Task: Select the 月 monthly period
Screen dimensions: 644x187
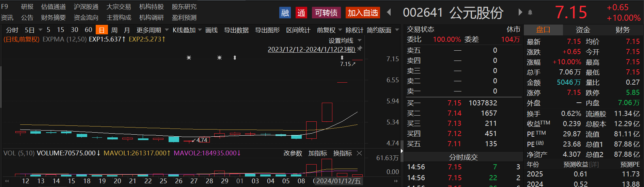Action: (127, 30)
